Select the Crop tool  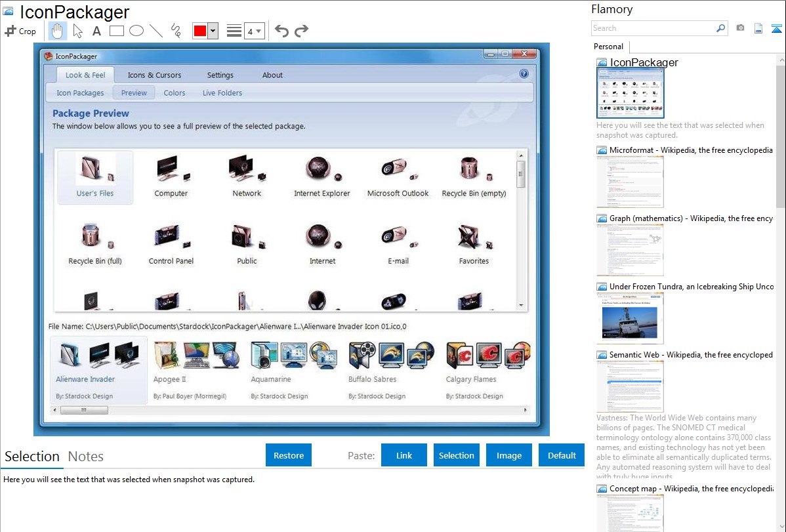pyautogui.click(x=20, y=31)
